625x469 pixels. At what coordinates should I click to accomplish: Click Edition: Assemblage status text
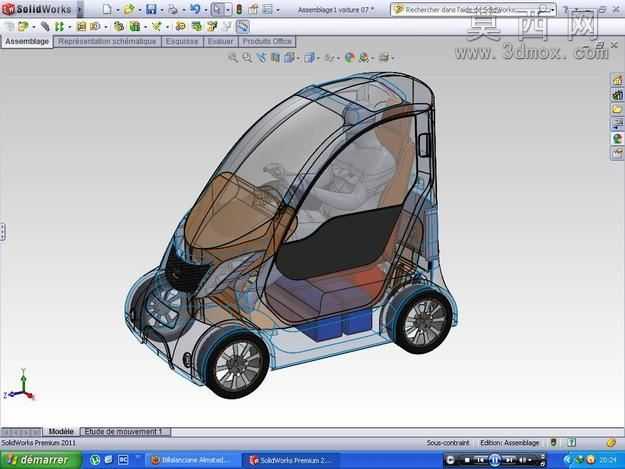[509, 443]
